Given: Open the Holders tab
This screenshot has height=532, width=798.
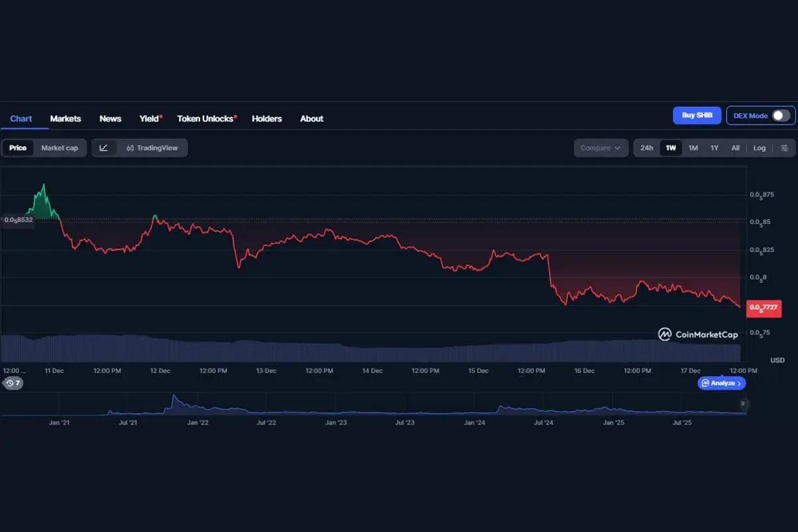Looking at the screenshot, I should point(267,118).
